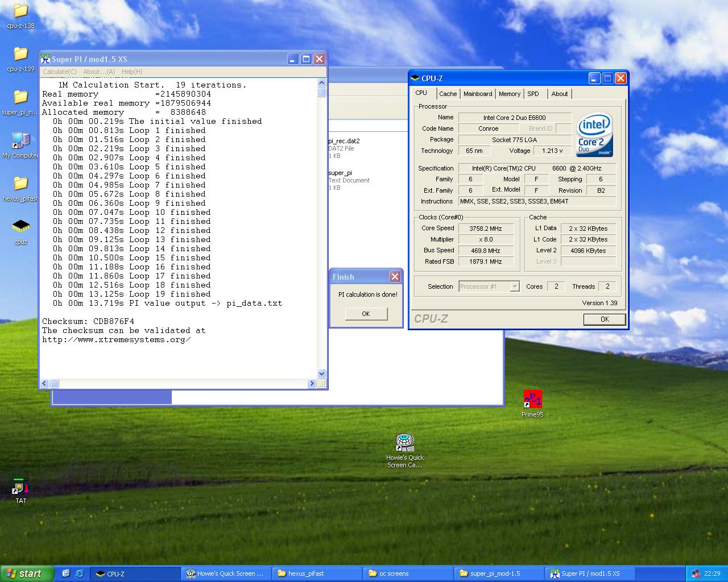Select the pi_rec.dat2 file in explorer window
This screenshot has width=728, height=582.
pyautogui.click(x=344, y=148)
